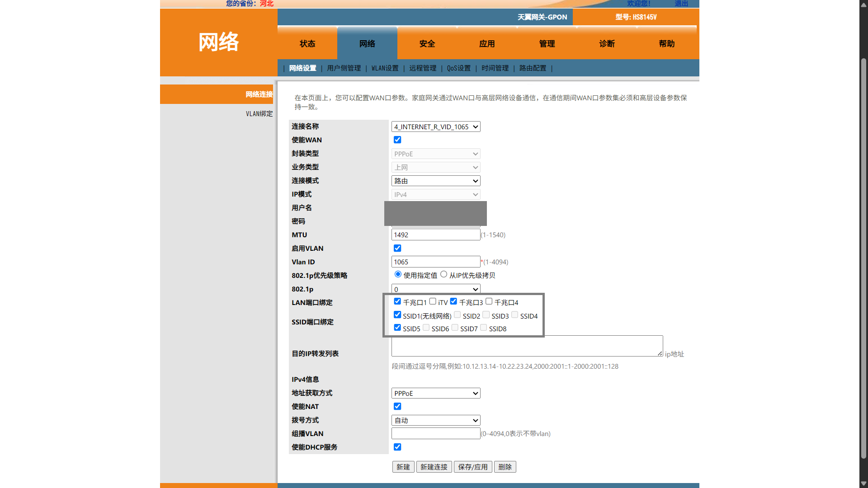Open the 状态 tab
The width and height of the screenshot is (868, 488).
(x=307, y=43)
